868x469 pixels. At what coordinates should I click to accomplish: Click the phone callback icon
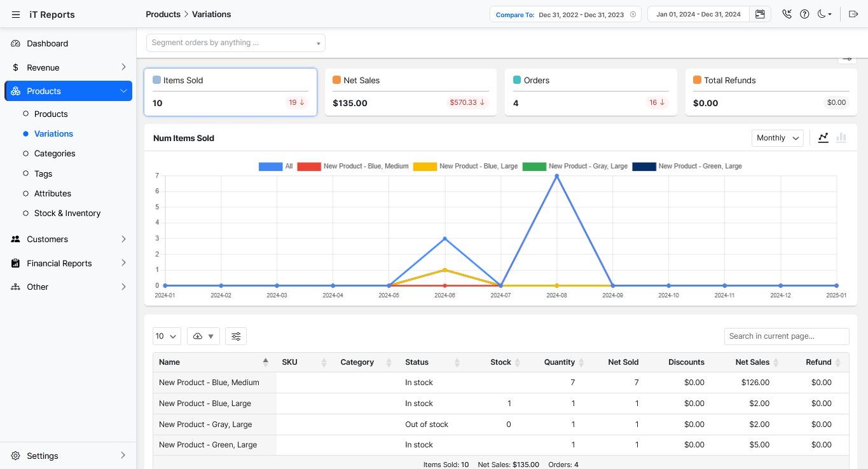click(x=787, y=14)
